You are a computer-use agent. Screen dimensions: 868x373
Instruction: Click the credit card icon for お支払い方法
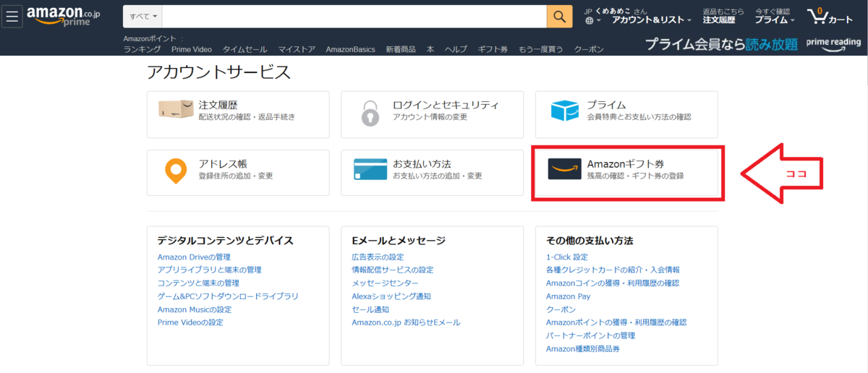click(x=370, y=170)
